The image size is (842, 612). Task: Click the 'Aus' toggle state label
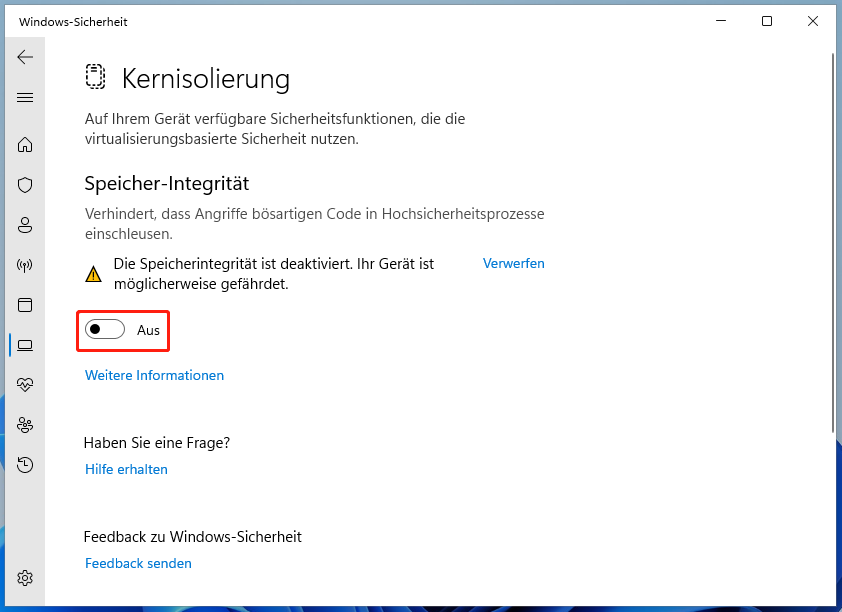148,330
